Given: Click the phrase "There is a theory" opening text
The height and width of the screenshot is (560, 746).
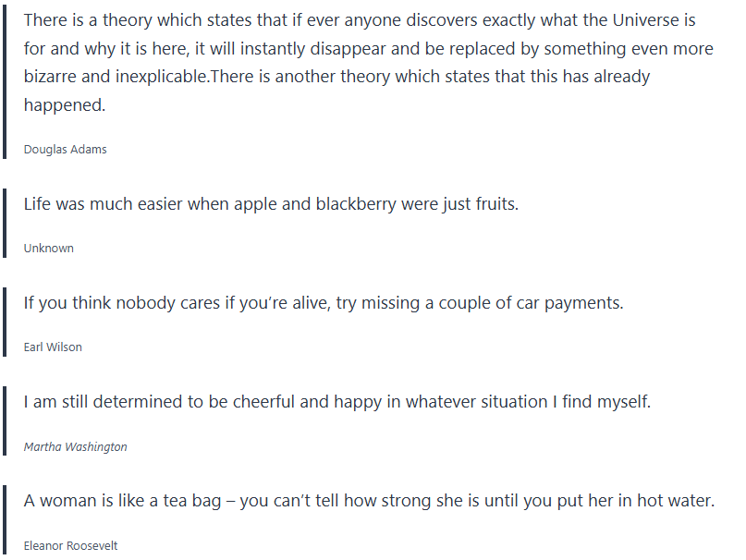Looking at the screenshot, I should click(86, 19).
